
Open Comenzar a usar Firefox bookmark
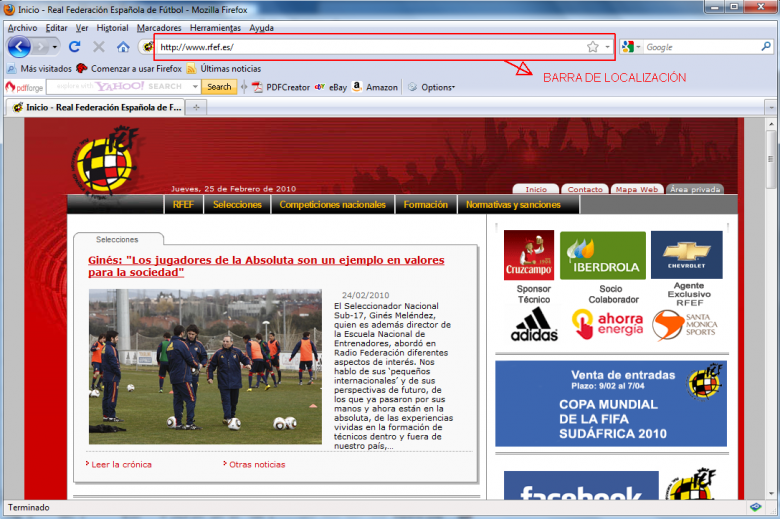[129, 69]
